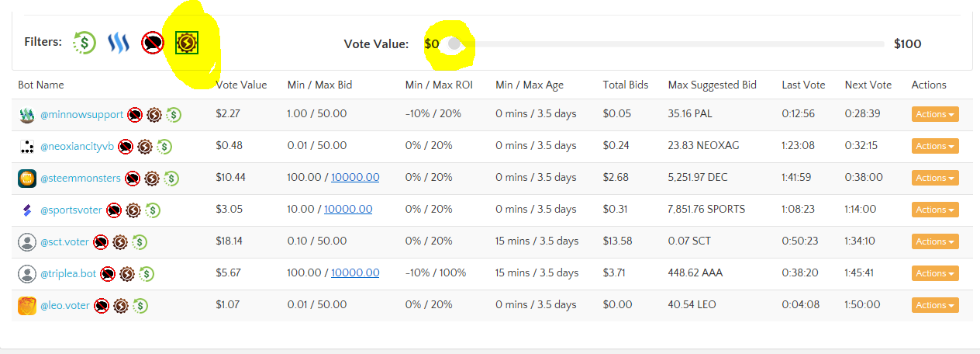980x354 pixels.
Task: Toggle the green refund dollar filter
Action: point(85,42)
